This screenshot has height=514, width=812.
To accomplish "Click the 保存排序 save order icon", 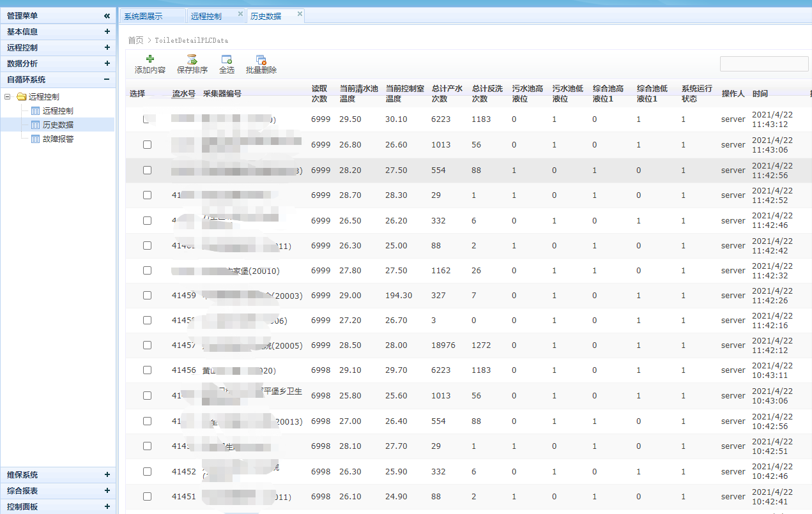I will coord(192,59).
